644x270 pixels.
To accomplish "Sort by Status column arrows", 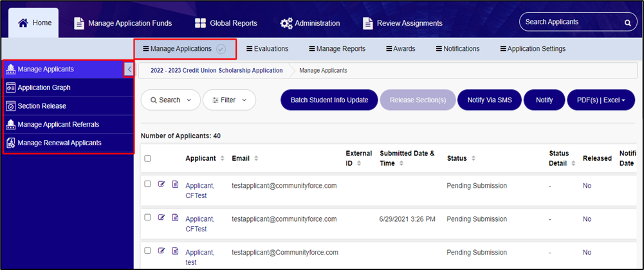I will click(x=473, y=158).
